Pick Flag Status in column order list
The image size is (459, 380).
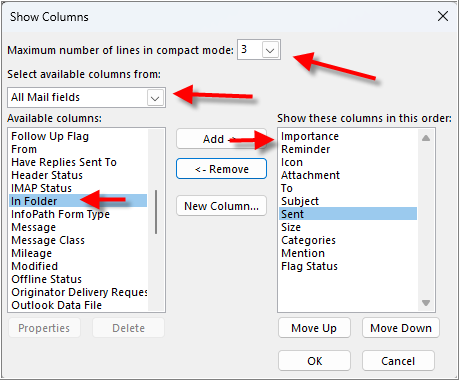click(348, 266)
